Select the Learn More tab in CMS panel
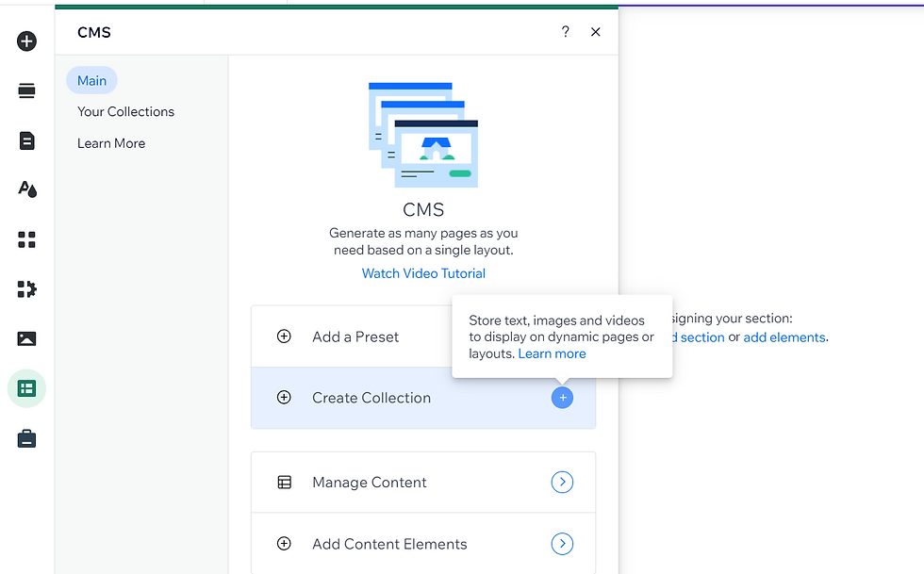 coord(111,143)
